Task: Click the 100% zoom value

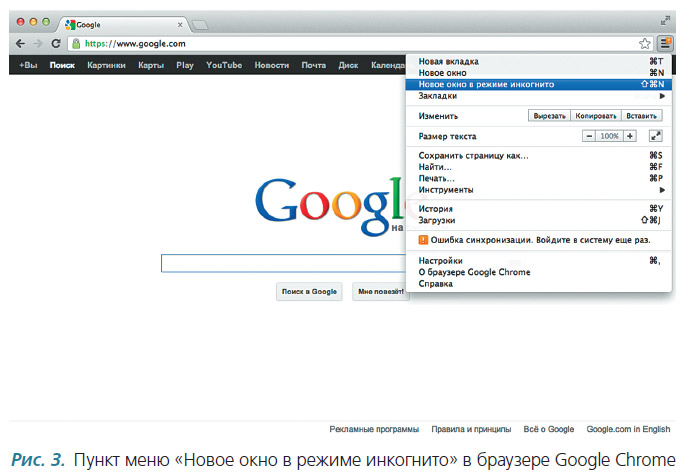Action: [609, 136]
